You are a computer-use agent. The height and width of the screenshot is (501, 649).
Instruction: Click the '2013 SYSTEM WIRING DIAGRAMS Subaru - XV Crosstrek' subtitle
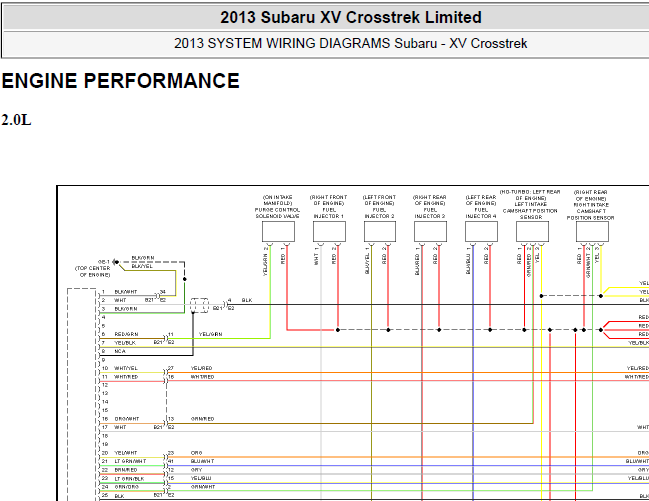(x=351, y=43)
